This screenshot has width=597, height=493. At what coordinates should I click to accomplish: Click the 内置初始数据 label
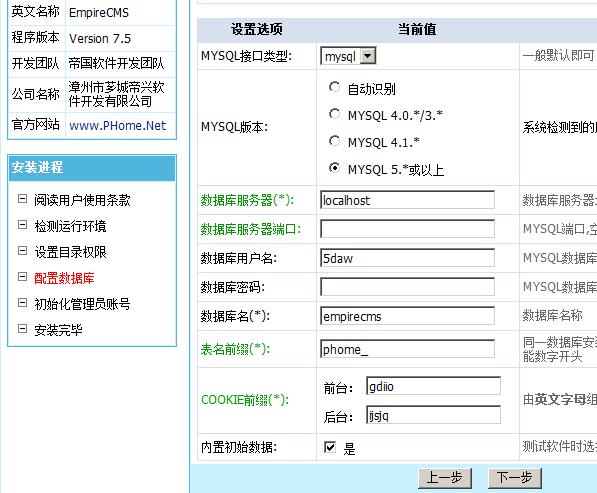point(239,447)
